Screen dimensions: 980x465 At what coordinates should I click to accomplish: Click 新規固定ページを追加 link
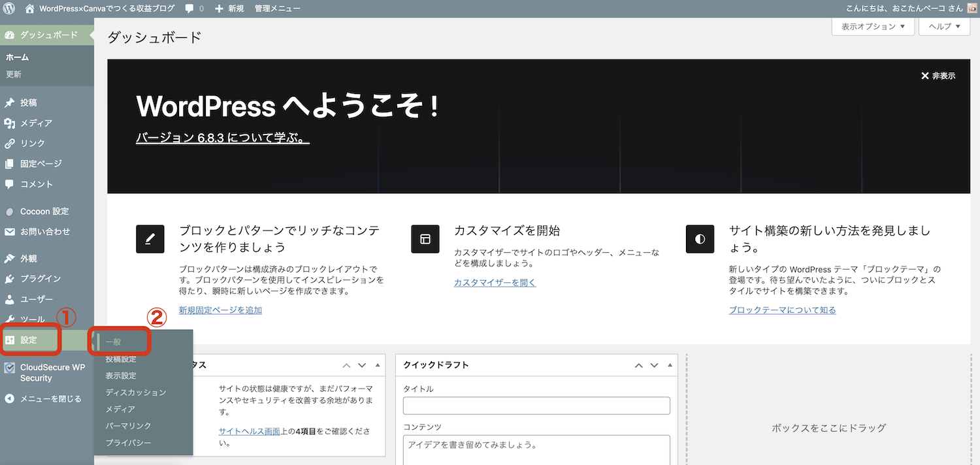tap(220, 310)
